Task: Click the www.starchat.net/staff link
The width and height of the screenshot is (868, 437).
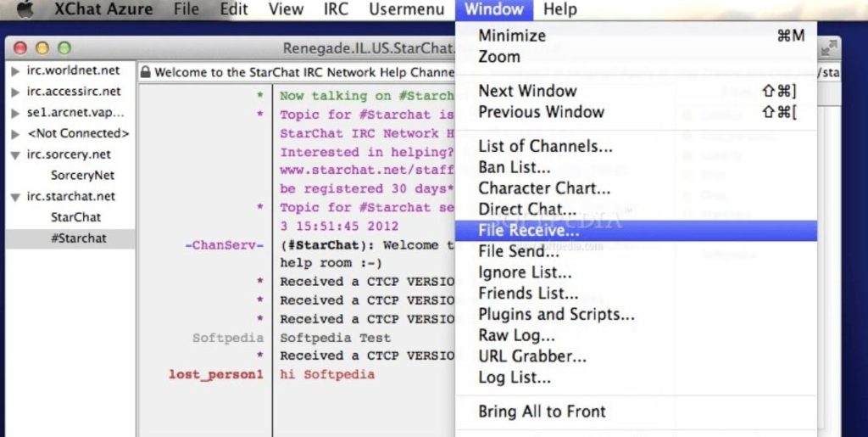Action: pyautogui.click(x=366, y=170)
